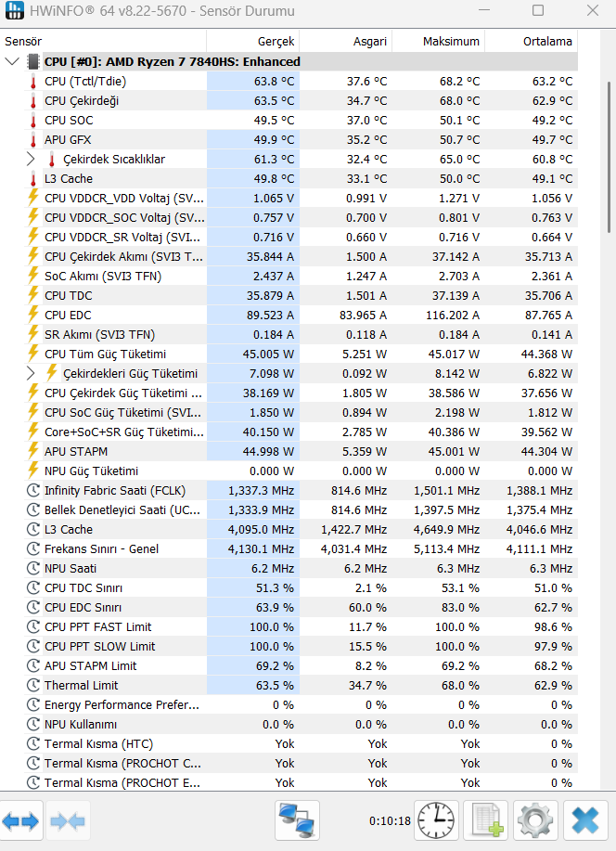Click clock icon beside CPU PPT FAST Limit
This screenshot has height=851, width=616.
click(x=33, y=626)
